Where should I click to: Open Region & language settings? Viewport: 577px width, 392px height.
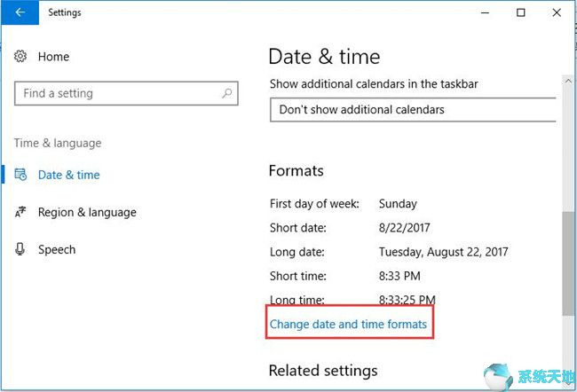(x=87, y=212)
